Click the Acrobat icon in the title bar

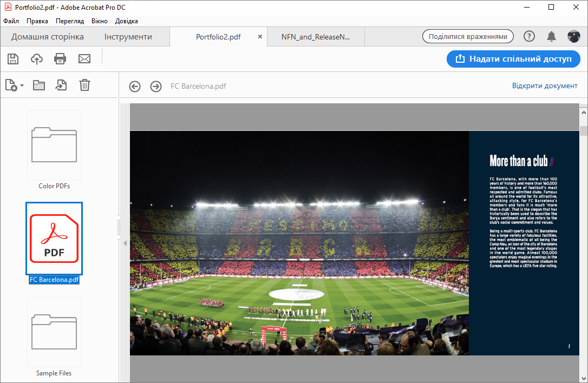(8, 7)
